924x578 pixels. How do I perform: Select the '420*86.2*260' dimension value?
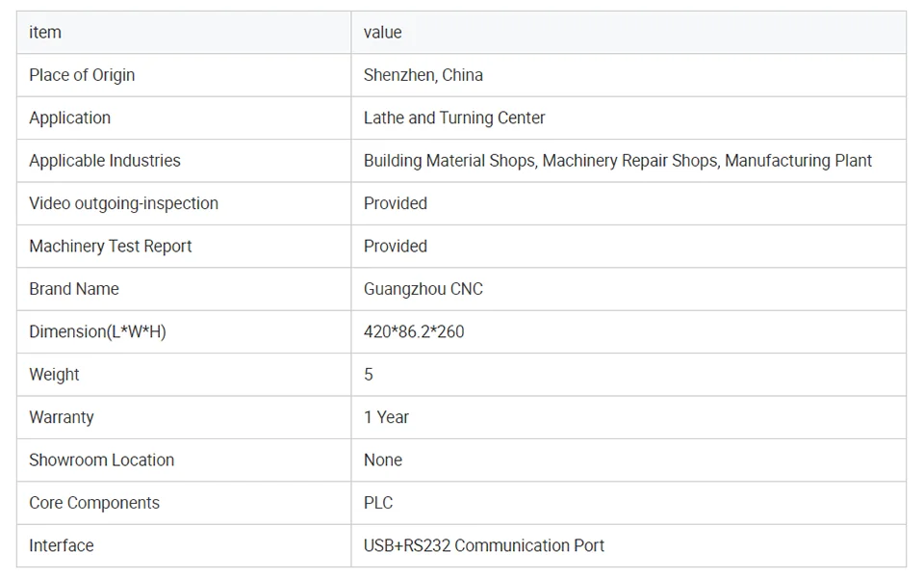[x=414, y=331]
